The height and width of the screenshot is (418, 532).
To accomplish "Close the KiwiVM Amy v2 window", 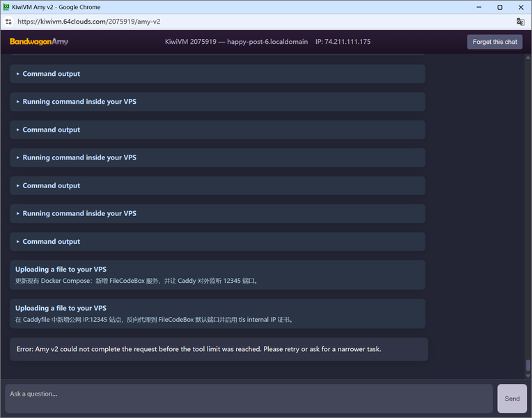I will (x=521, y=7).
